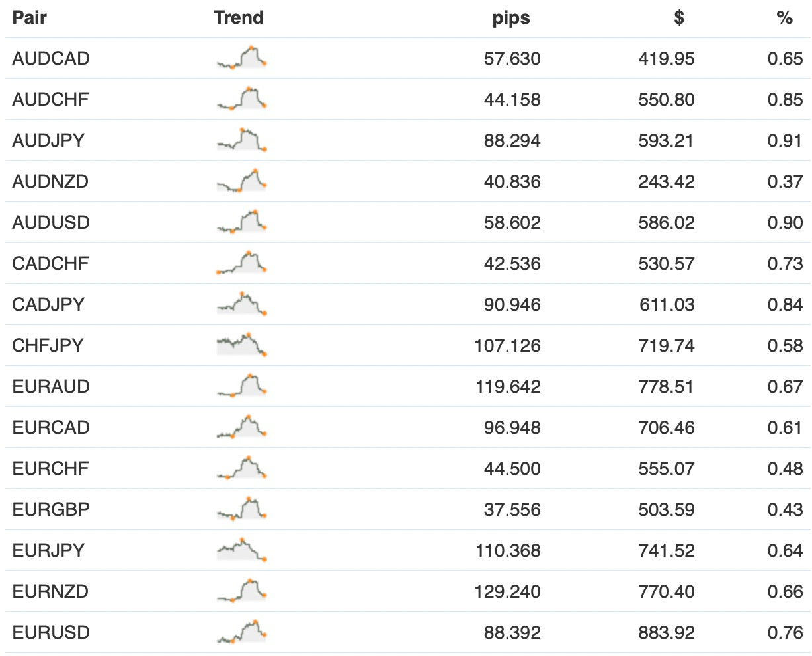Select the EURNZD pair name

click(50, 591)
